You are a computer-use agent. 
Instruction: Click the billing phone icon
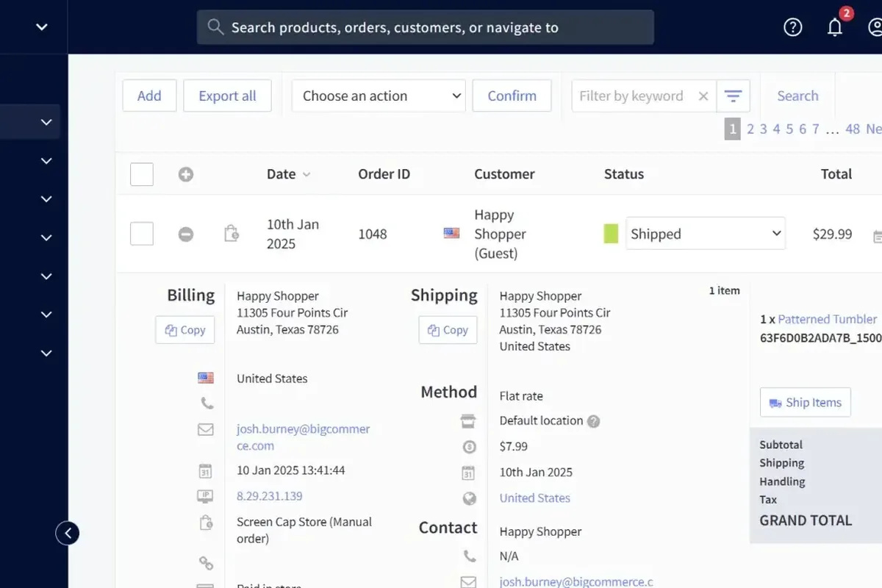[x=207, y=404]
